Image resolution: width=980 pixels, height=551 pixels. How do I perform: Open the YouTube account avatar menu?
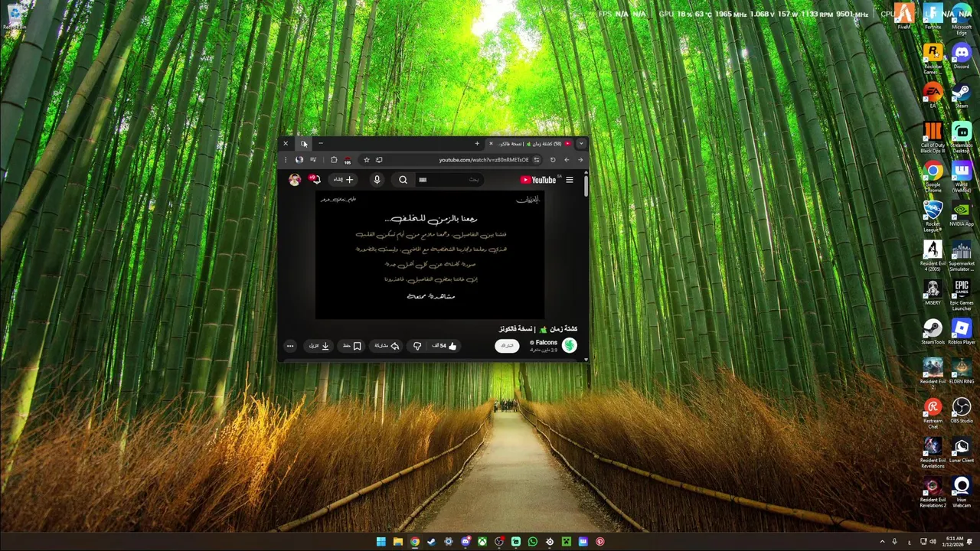coord(294,180)
